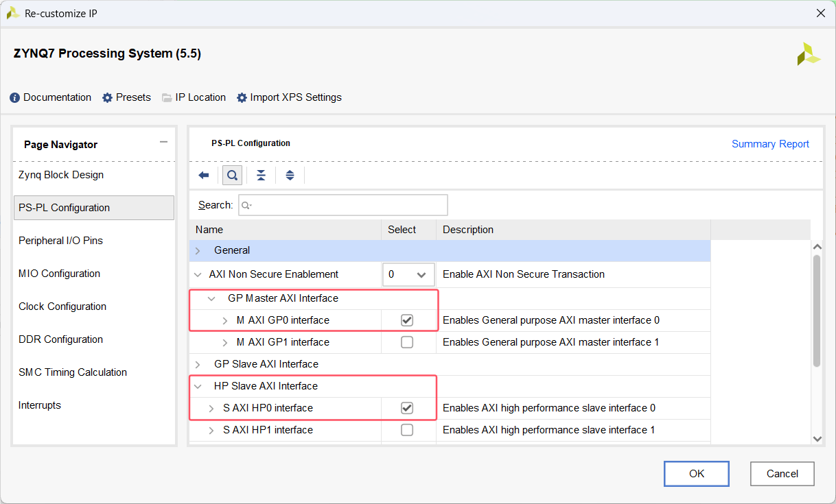Open AXI Non Secure Enablement dropdown
Screen dimensions: 836x504
point(408,274)
